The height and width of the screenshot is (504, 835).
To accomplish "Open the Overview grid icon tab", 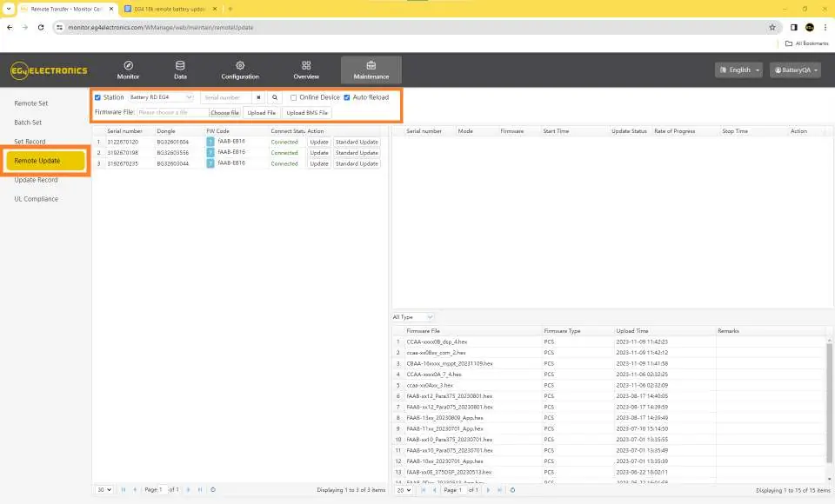I will coord(306,70).
